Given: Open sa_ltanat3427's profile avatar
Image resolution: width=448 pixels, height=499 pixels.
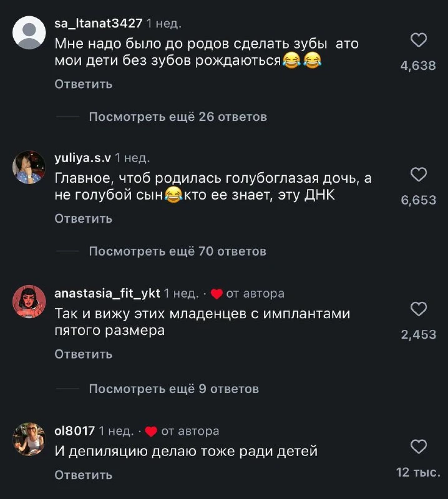Looking at the screenshot, I should (x=29, y=33).
